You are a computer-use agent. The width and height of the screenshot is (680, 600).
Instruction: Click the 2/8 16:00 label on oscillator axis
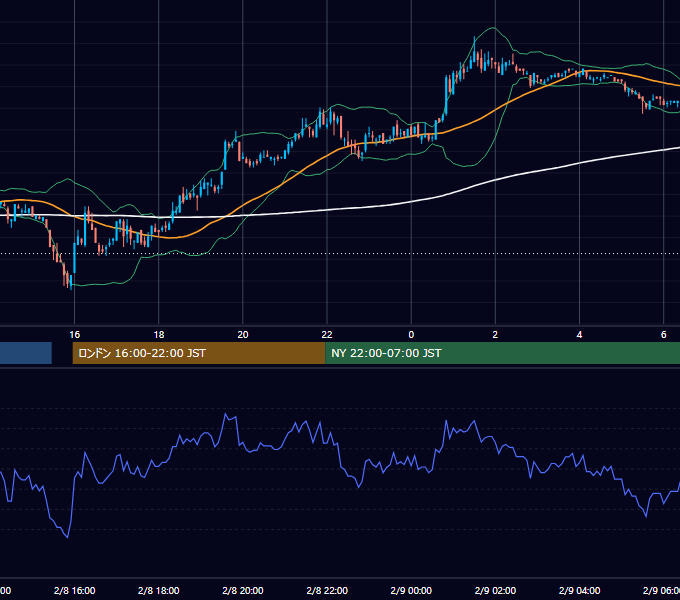pyautogui.click(x=75, y=590)
